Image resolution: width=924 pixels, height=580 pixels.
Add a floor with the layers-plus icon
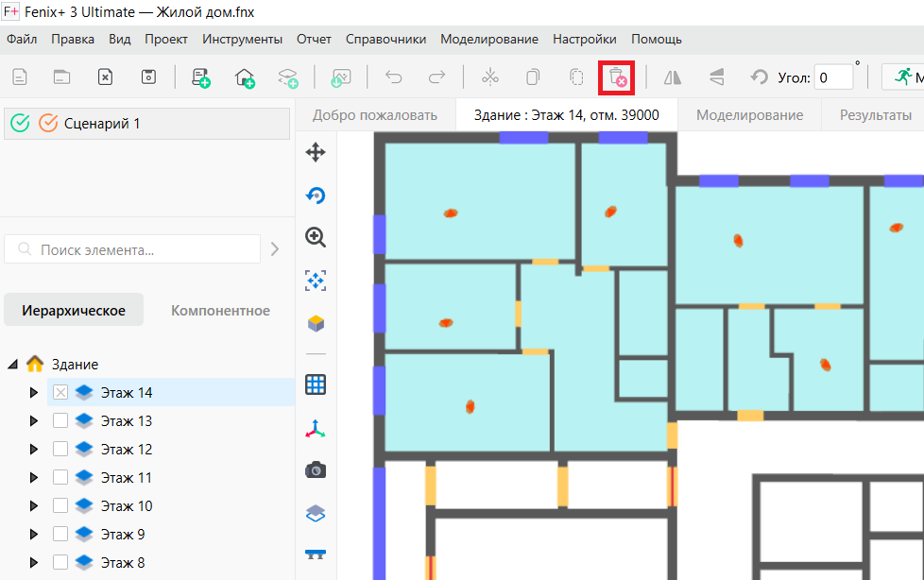point(288,77)
